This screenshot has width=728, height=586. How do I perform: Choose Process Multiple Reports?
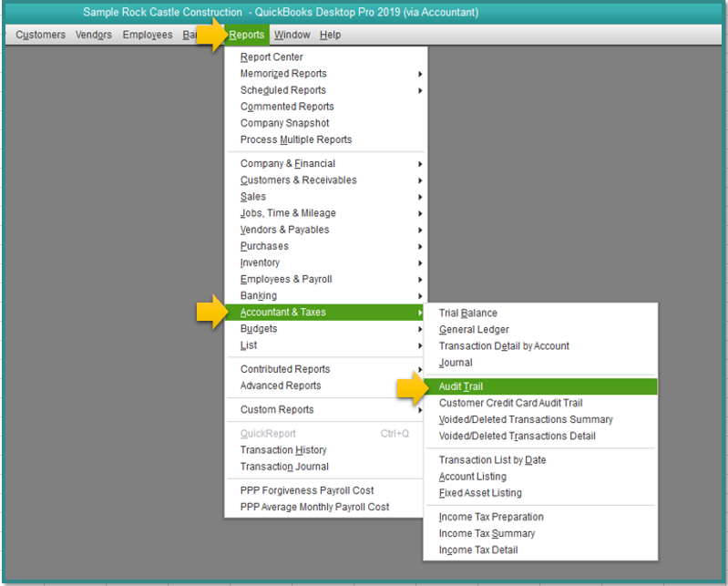(325, 139)
